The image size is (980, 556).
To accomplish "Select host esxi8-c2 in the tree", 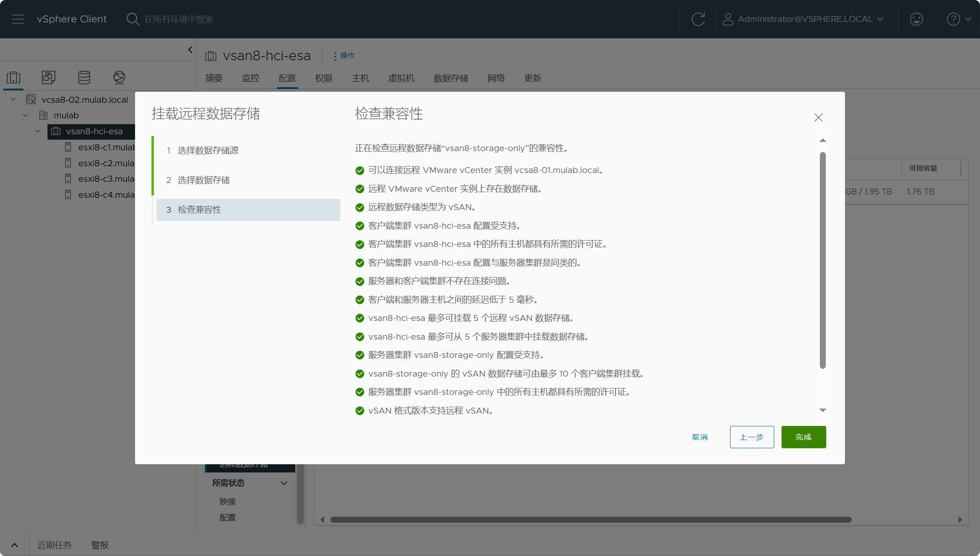I will (x=106, y=163).
